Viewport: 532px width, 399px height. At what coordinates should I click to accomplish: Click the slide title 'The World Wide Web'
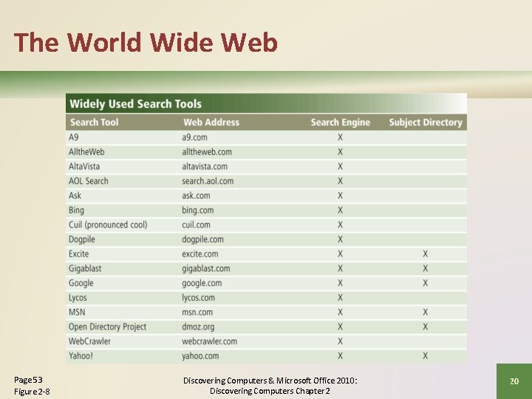point(146,42)
